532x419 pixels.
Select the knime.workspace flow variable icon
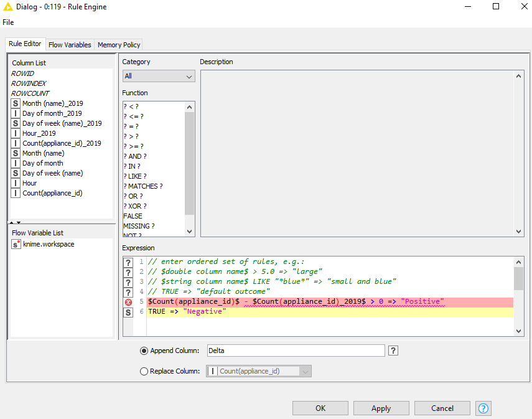tap(16, 245)
